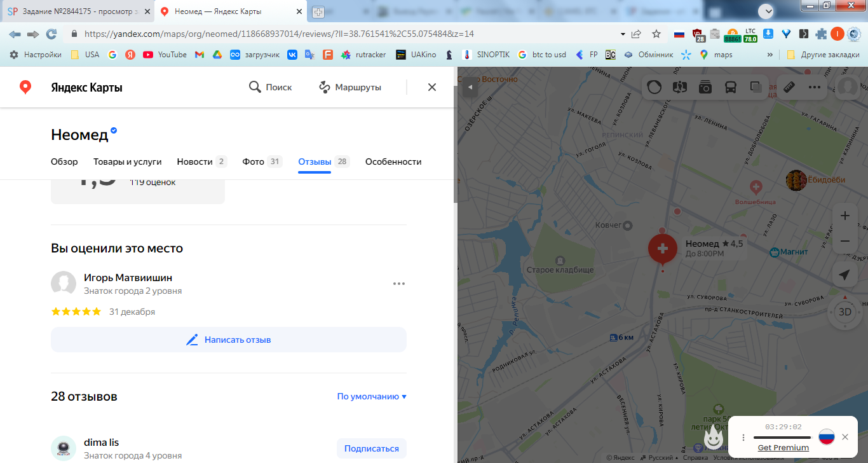Image resolution: width=868 pixels, height=463 pixels.
Task: Open the Настройки bookmark
Action: [36, 55]
